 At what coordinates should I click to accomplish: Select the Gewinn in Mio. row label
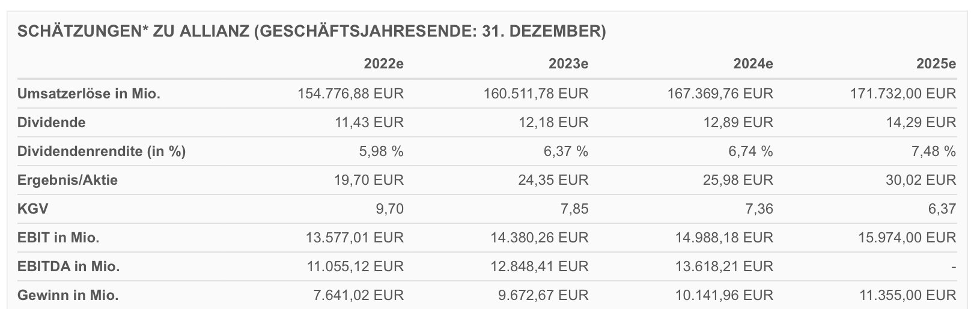68,295
